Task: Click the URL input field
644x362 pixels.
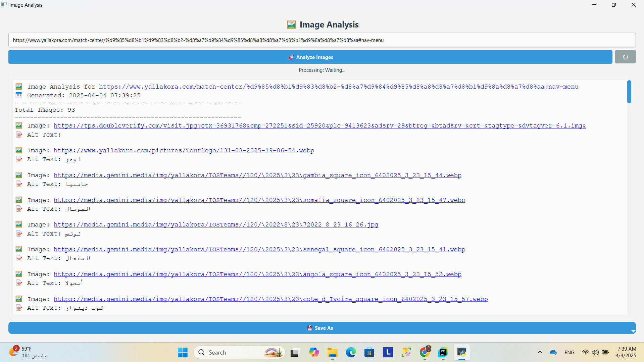Action: 321,40
